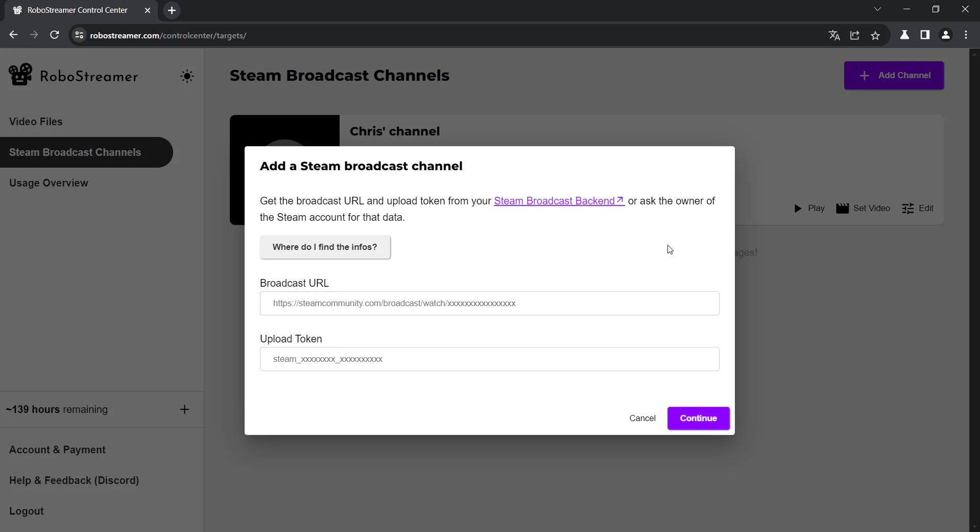Open the Steam Broadcast Backend link
The height and width of the screenshot is (532, 980).
[x=559, y=201]
